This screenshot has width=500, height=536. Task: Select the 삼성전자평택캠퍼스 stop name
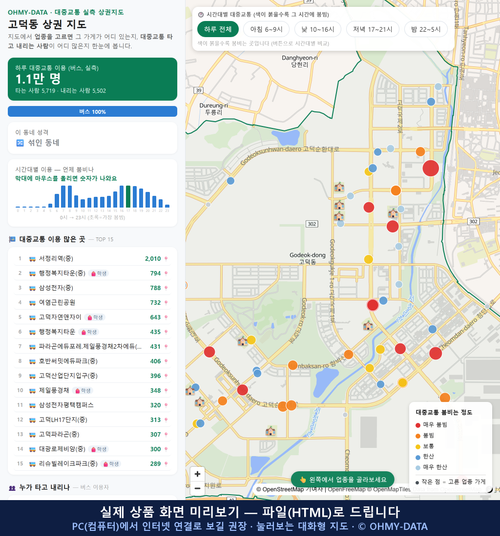66,405
